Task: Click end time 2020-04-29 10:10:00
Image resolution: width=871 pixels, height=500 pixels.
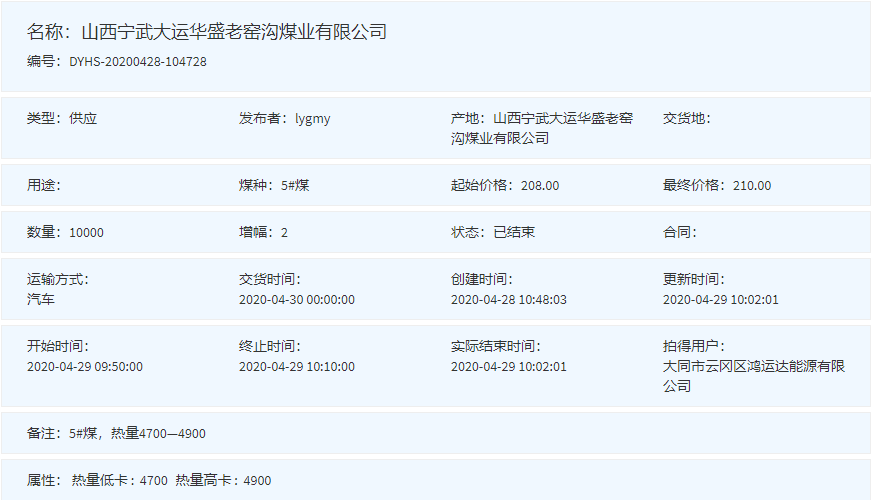Action: 297,367
